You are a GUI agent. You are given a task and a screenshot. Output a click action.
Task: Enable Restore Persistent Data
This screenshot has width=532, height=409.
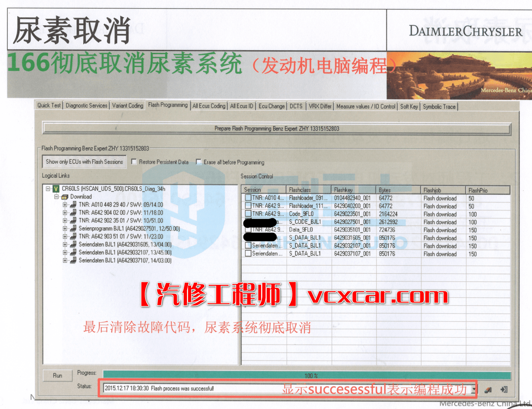pyautogui.click(x=134, y=162)
